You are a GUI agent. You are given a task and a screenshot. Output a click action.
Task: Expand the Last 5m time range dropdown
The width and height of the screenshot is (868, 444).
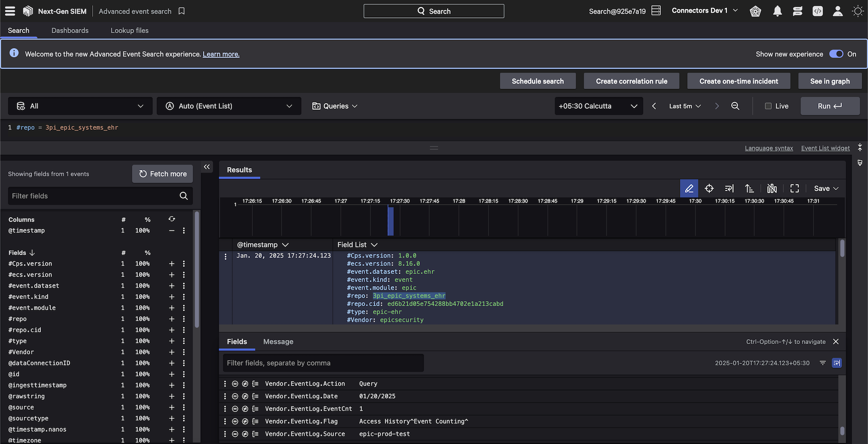pos(684,106)
